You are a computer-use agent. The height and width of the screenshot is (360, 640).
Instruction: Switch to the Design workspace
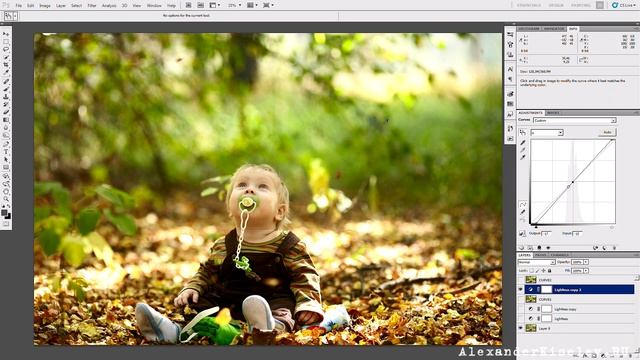(x=556, y=5)
